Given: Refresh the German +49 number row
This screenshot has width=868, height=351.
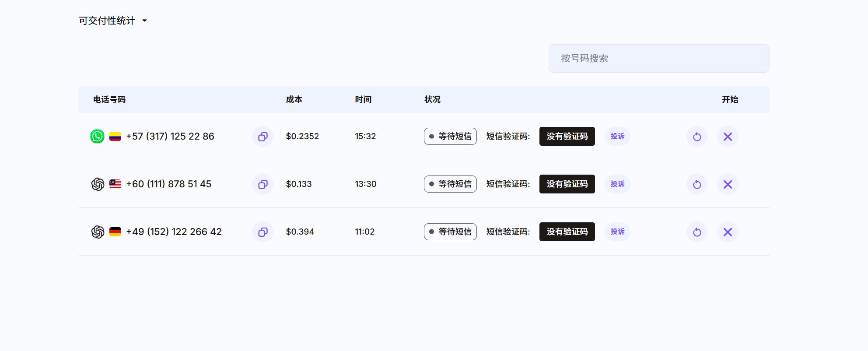Looking at the screenshot, I should pos(697,232).
